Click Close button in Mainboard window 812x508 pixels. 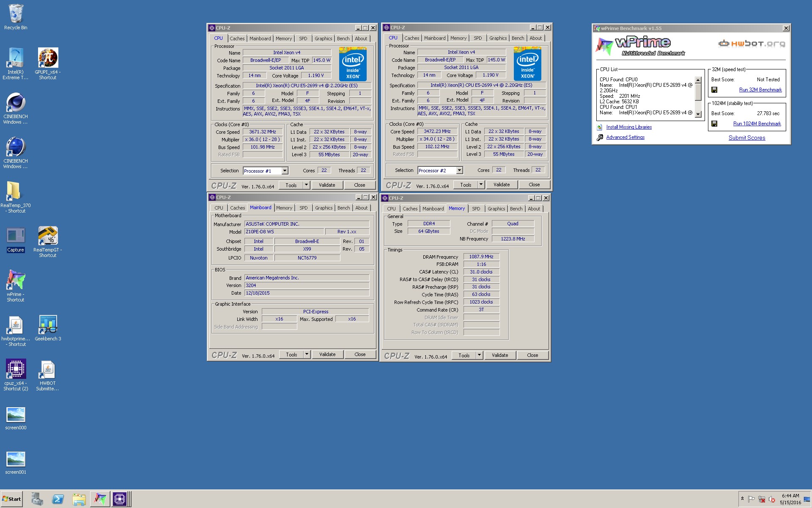(x=360, y=354)
